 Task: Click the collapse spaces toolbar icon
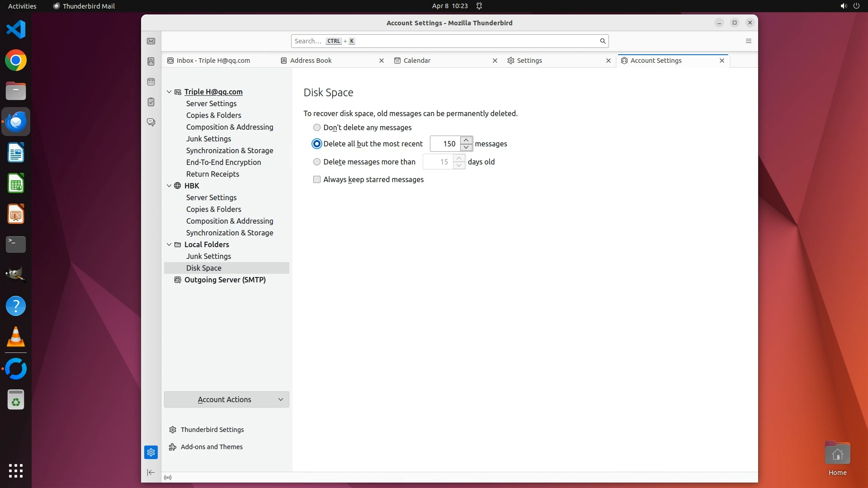pyautogui.click(x=151, y=472)
